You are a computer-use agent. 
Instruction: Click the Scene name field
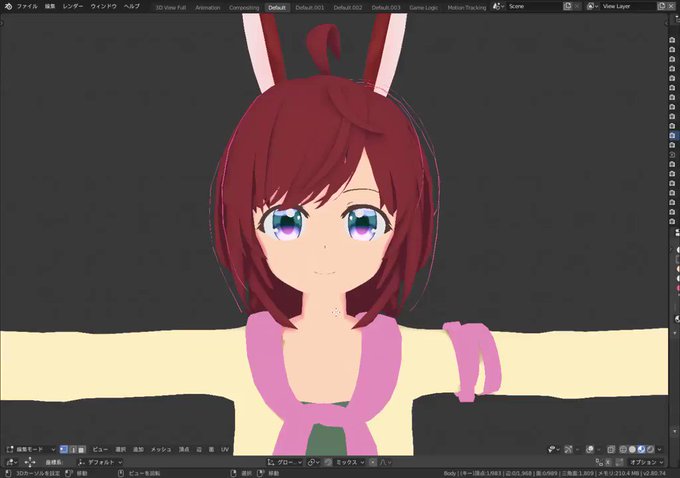[x=535, y=7]
